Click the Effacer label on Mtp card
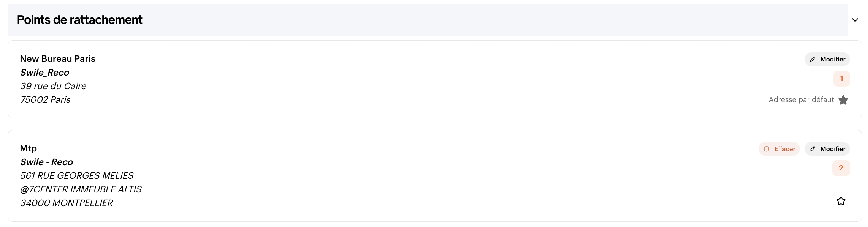This screenshot has width=868, height=227. [x=785, y=149]
